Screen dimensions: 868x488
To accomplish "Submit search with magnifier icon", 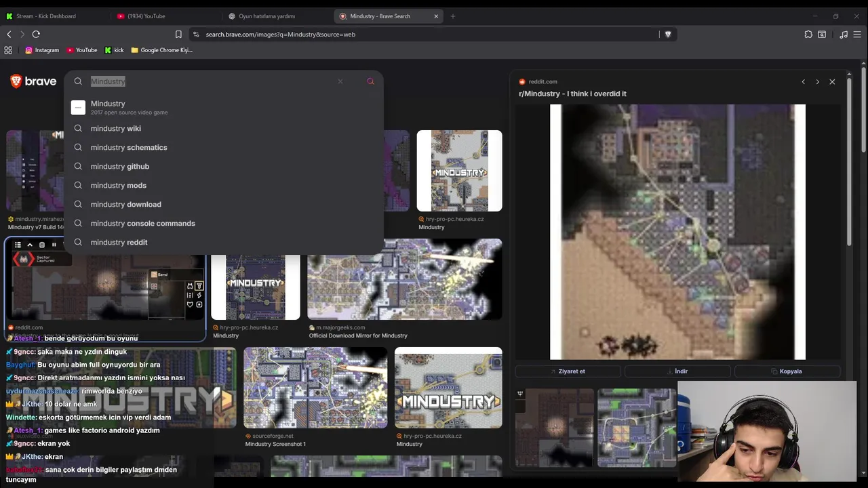I will click(x=370, y=81).
